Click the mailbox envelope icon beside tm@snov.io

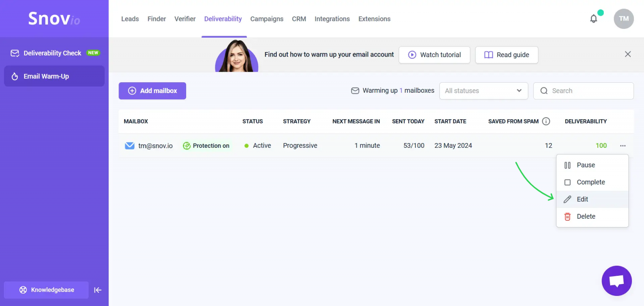click(130, 146)
